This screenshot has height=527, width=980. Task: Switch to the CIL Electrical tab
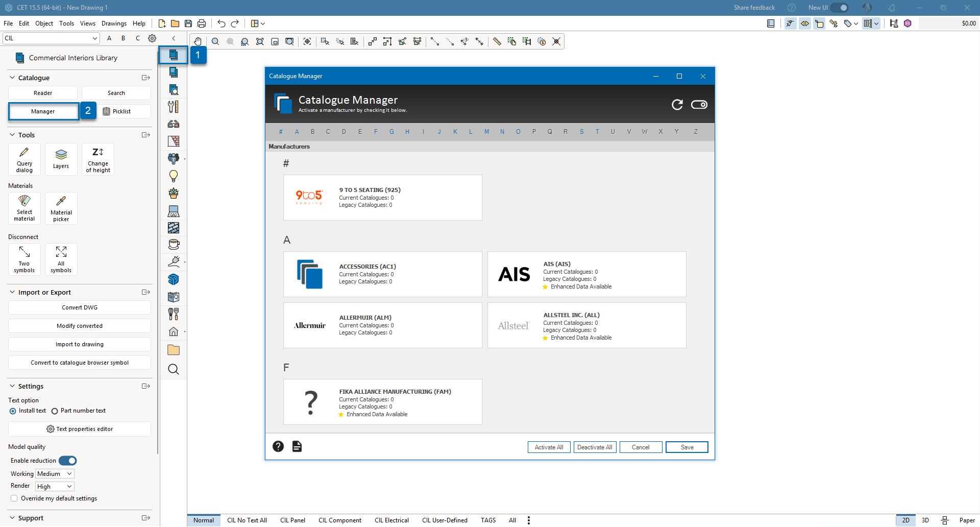391,520
